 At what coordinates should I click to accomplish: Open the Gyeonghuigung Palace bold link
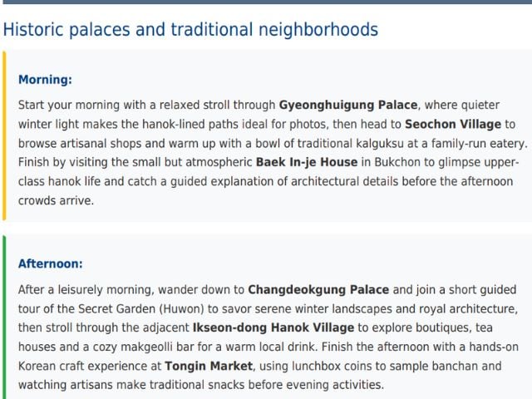click(x=348, y=106)
